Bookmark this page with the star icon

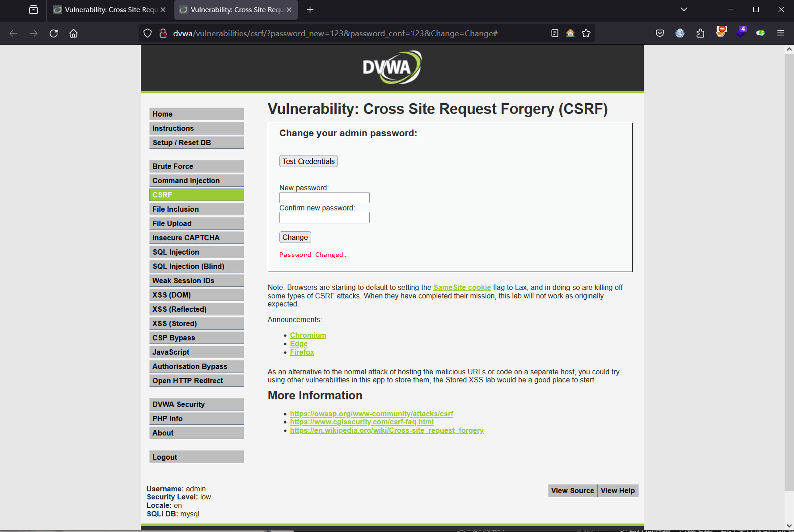pos(586,33)
